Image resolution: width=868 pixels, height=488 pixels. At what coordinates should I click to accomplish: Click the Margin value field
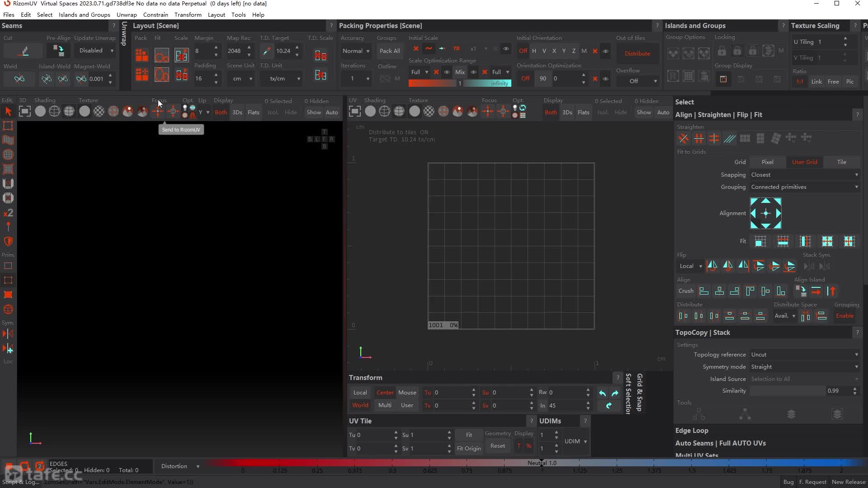(x=203, y=51)
